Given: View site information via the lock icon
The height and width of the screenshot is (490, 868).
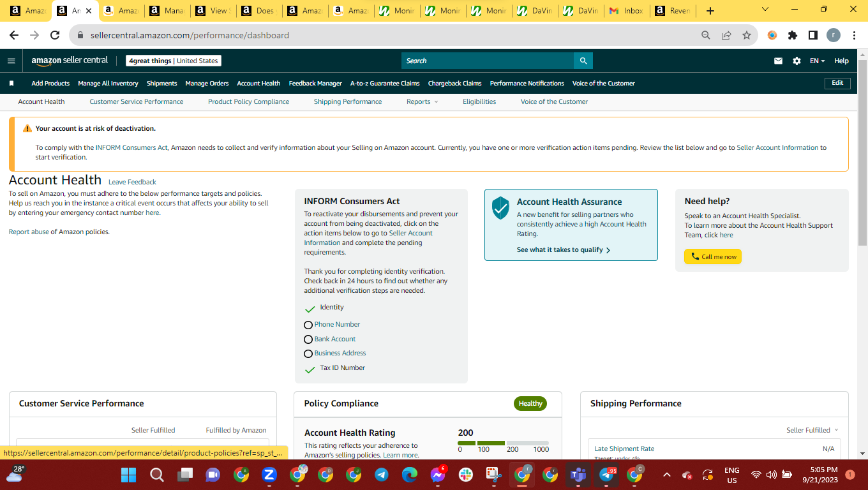Looking at the screenshot, I should click(80, 35).
